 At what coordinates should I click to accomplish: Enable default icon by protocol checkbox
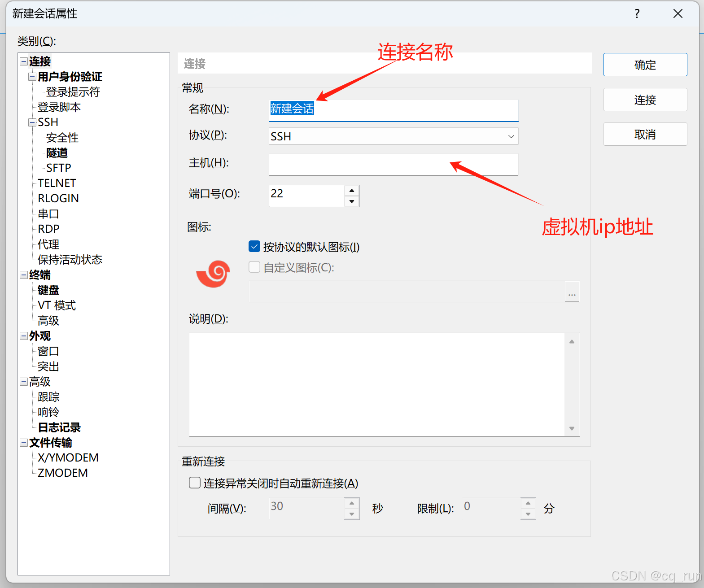click(x=254, y=246)
